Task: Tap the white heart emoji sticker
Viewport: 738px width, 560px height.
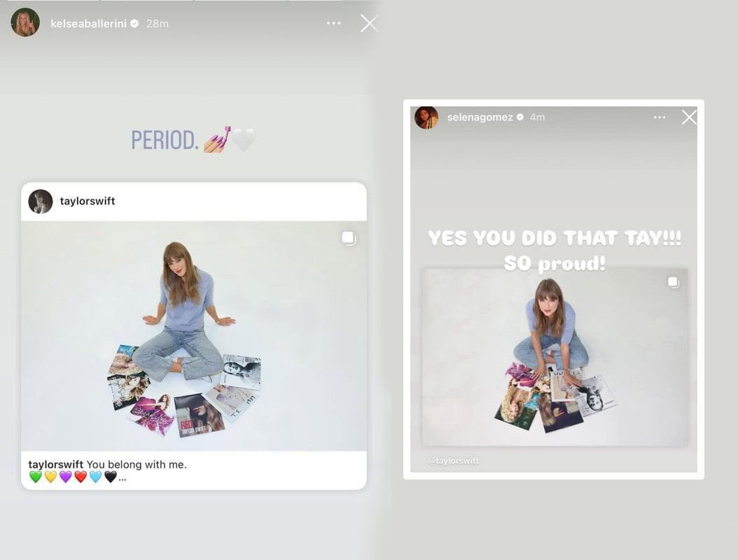Action: coord(244,140)
